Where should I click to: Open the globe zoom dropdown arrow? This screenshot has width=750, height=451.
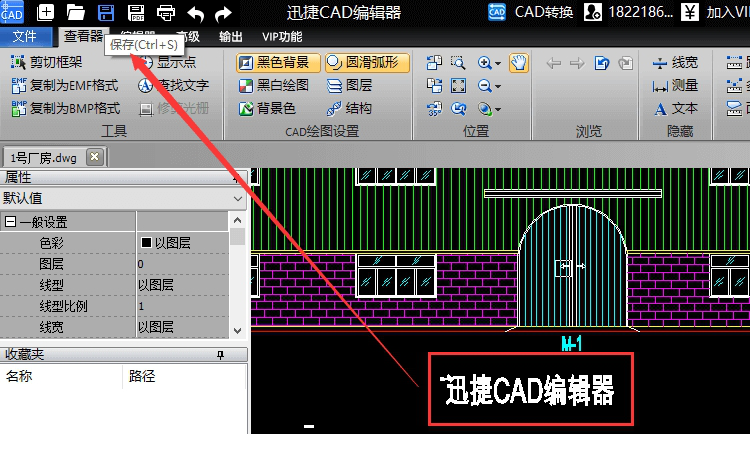point(498,110)
